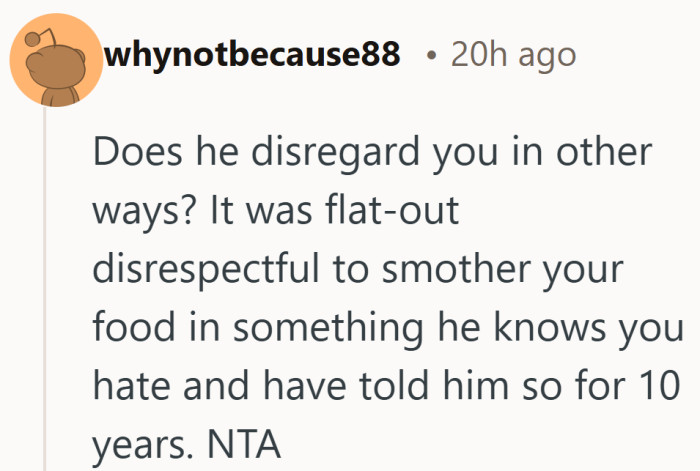
Task: Open the whynotbecause88 user profile link
Action: (x=252, y=55)
